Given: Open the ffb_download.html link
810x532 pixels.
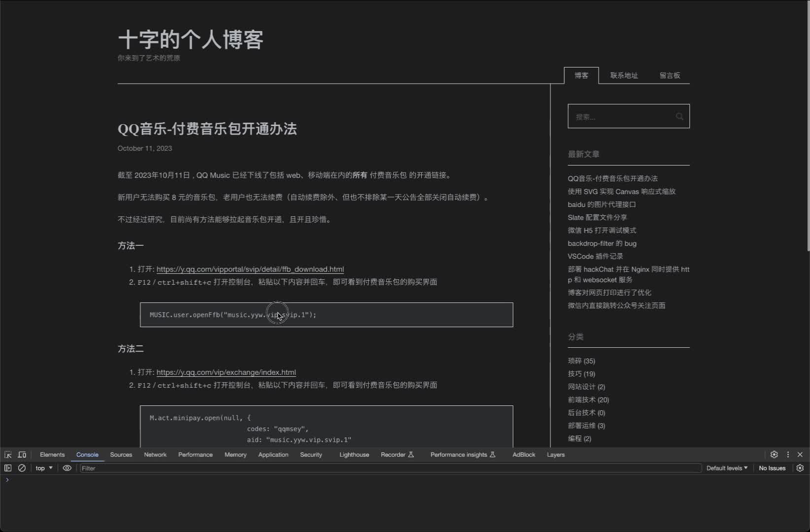Looking at the screenshot, I should [250, 269].
